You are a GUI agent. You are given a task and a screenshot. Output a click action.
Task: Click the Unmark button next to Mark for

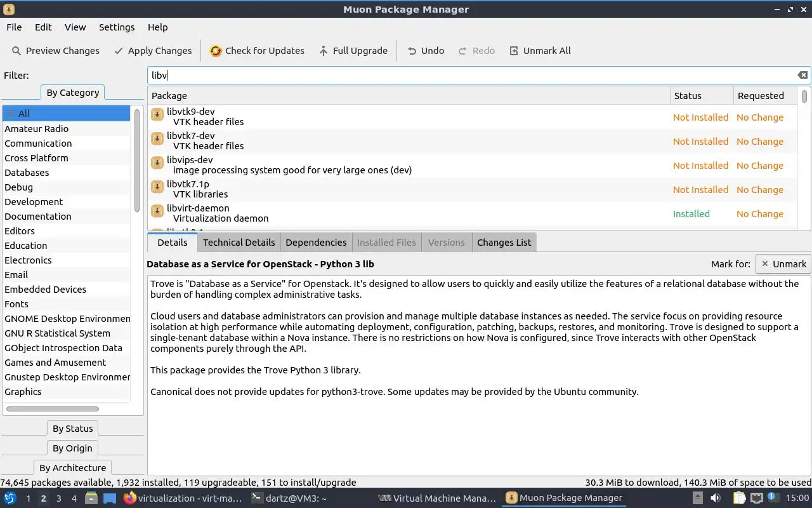[783, 264]
